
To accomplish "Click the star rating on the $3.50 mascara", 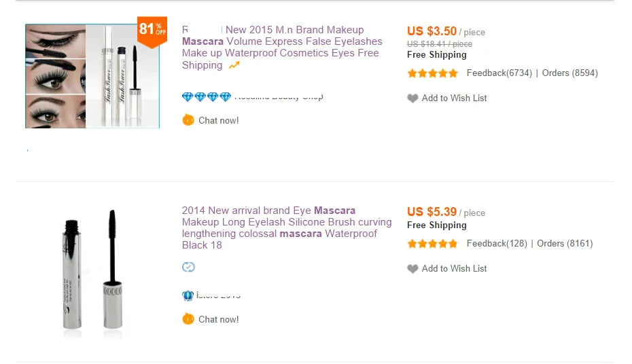I will tap(432, 73).
